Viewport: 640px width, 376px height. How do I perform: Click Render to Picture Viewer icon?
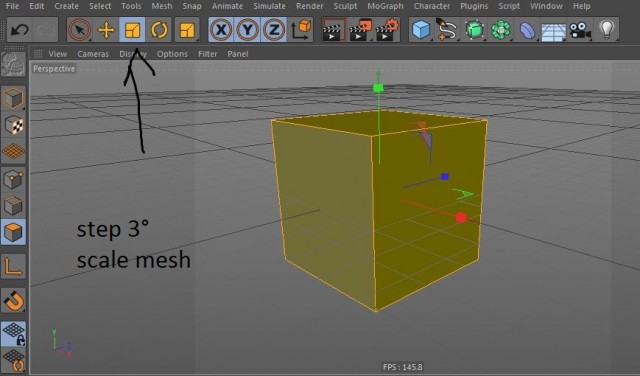pos(360,30)
